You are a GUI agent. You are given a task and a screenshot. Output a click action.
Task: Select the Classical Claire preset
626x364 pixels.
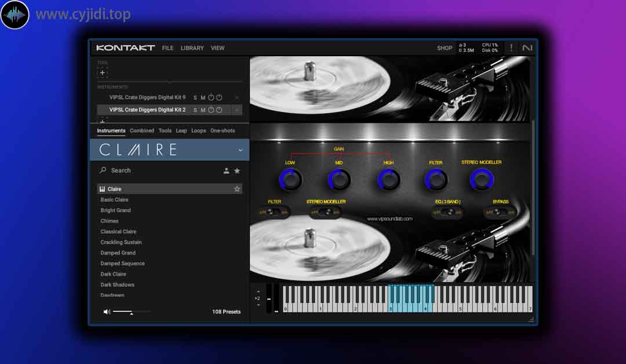tap(118, 231)
